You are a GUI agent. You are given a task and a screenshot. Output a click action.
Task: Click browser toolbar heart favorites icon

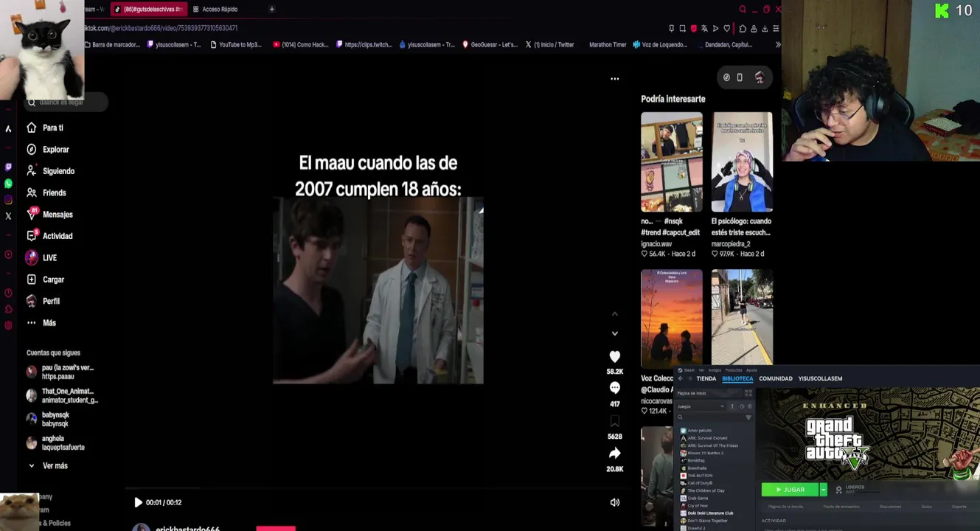pos(726,28)
